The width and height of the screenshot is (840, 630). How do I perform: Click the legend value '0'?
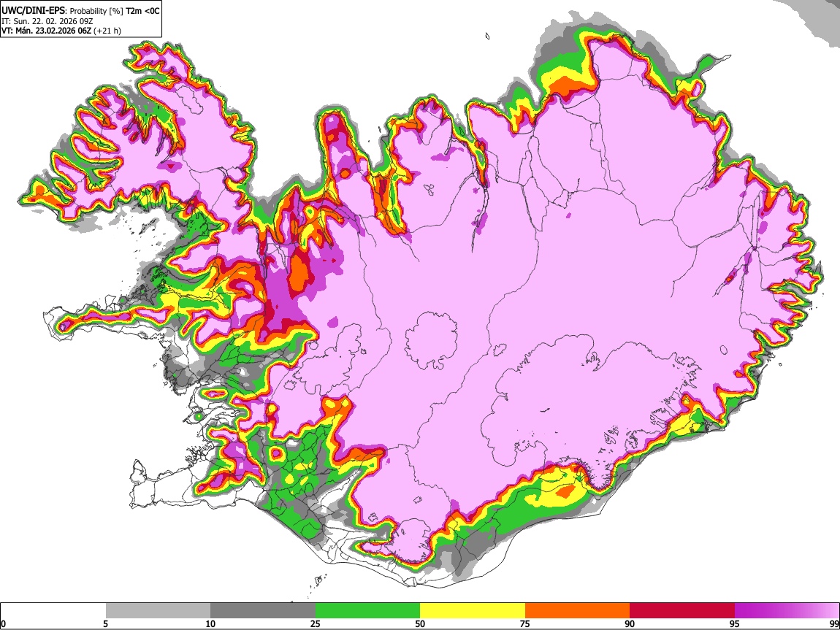pyautogui.click(x=3, y=624)
